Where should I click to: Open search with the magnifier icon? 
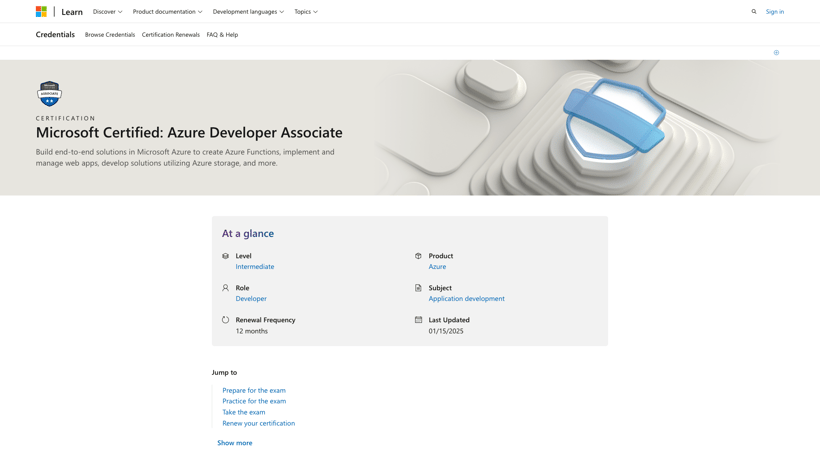point(754,12)
